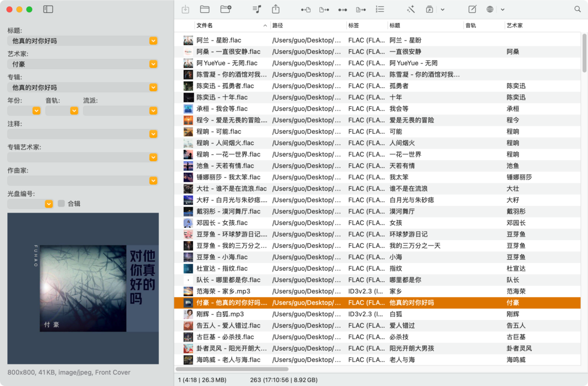Add a folder with the folder-plus icon
Screen dimensions: 588x386
pyautogui.click(x=226, y=9)
